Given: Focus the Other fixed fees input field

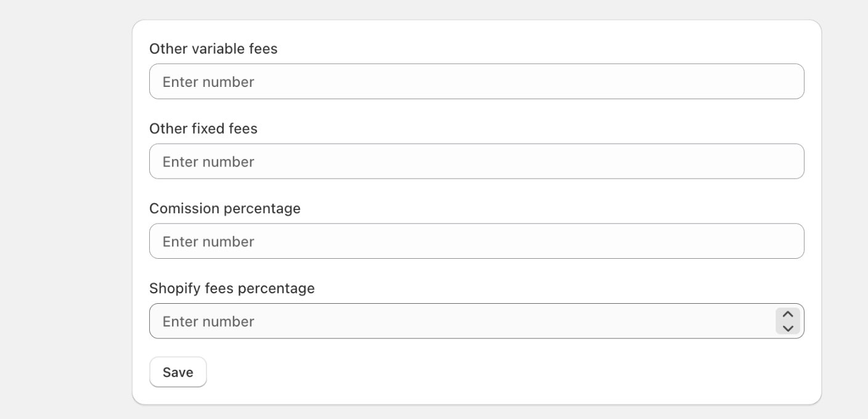Looking at the screenshot, I should [477, 161].
